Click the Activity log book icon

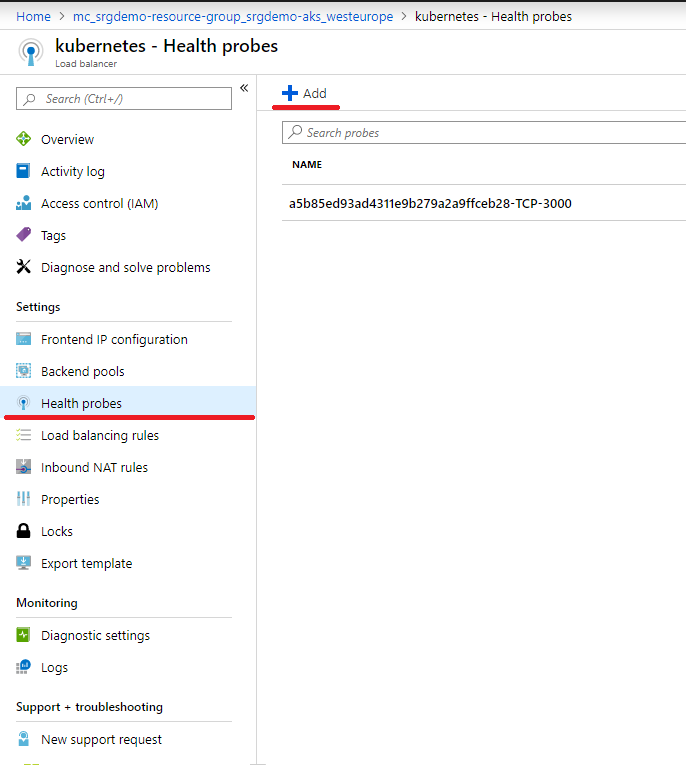pos(23,171)
